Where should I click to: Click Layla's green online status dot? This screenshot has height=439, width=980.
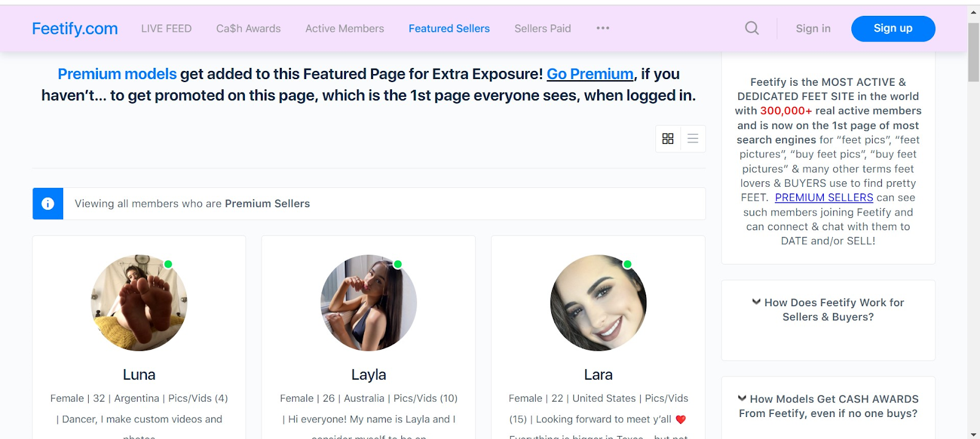(398, 265)
